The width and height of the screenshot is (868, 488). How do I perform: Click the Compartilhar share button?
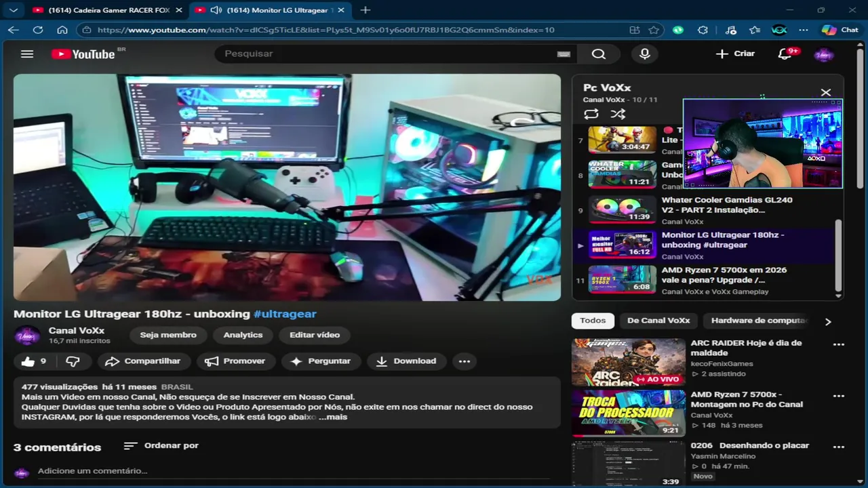coord(143,361)
